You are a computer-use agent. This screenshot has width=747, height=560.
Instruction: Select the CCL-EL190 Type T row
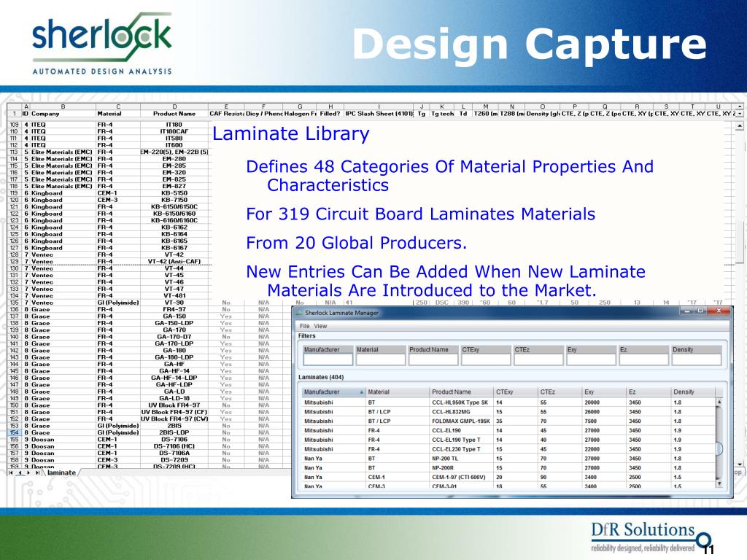pyautogui.click(x=509, y=440)
